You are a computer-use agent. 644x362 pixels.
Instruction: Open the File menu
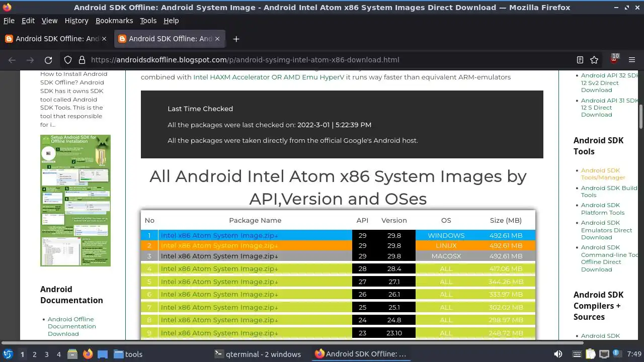pyautogui.click(x=9, y=21)
